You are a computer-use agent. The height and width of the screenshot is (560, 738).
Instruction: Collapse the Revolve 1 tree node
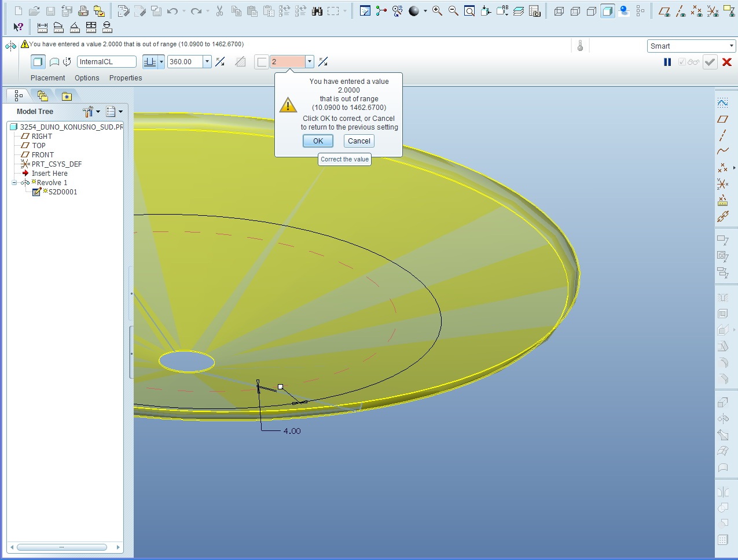coord(14,183)
